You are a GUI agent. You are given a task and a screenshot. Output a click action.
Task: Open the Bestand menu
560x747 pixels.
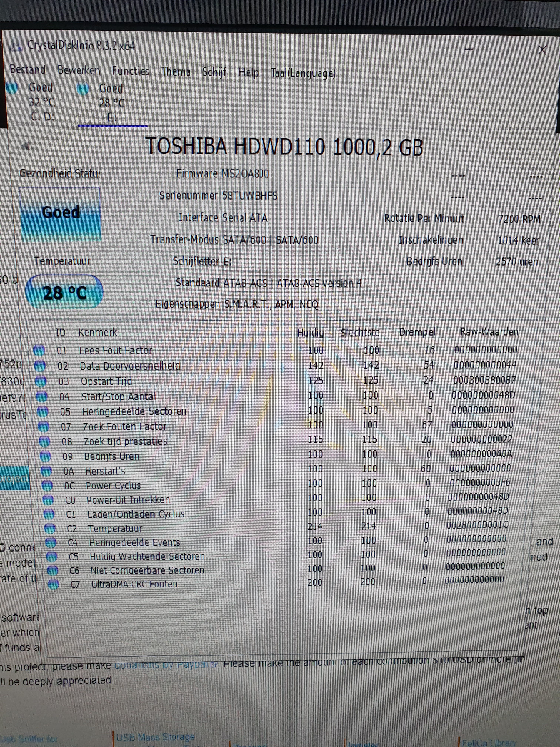point(28,69)
